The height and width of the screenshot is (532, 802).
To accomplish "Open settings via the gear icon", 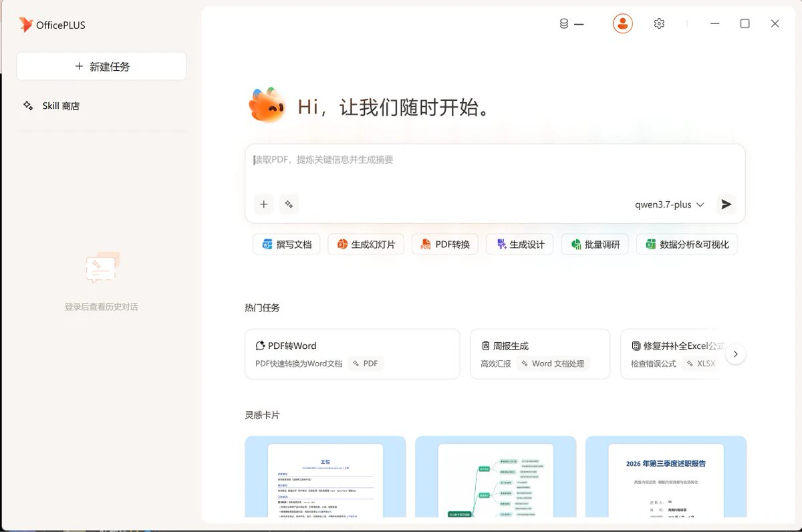I will [x=659, y=24].
